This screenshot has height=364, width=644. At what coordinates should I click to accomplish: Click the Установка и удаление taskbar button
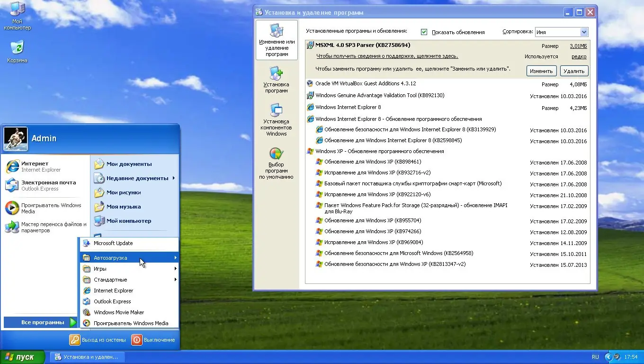(88, 357)
